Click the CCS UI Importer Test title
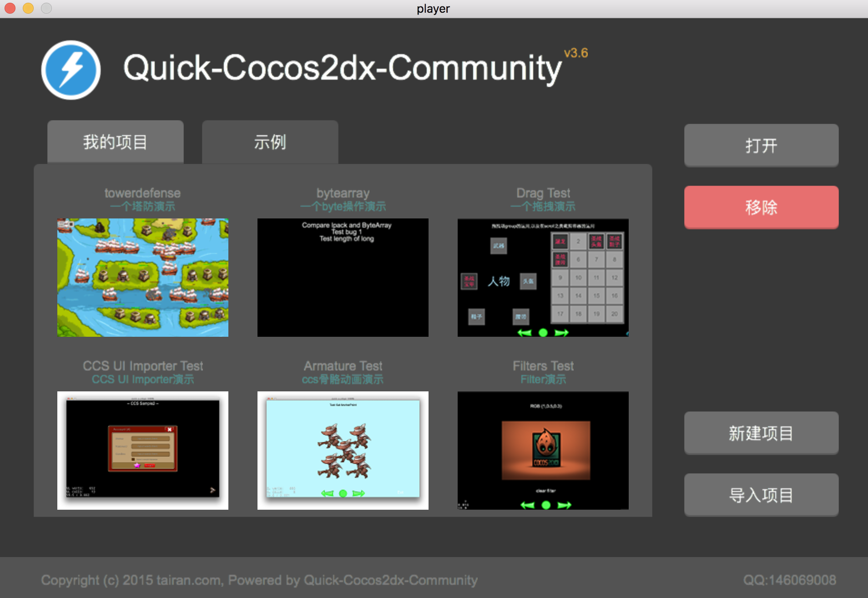The image size is (868, 598). pyautogui.click(x=143, y=366)
